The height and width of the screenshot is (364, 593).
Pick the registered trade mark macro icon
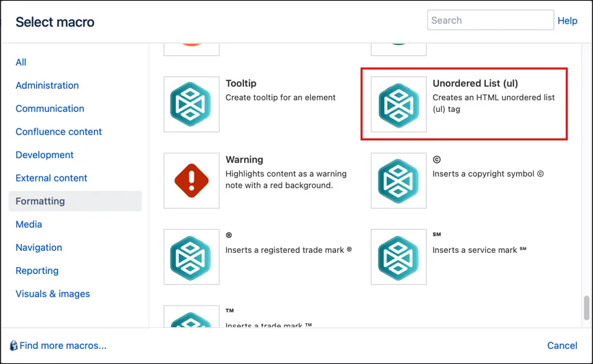(192, 257)
